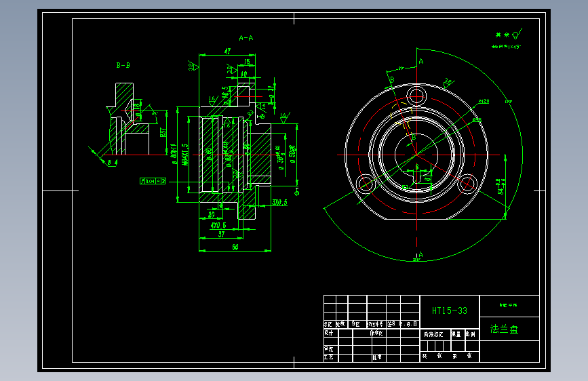The height and width of the screenshot is (381, 588).
Task: Select the Ø120 diameter label
Action: 484,101
